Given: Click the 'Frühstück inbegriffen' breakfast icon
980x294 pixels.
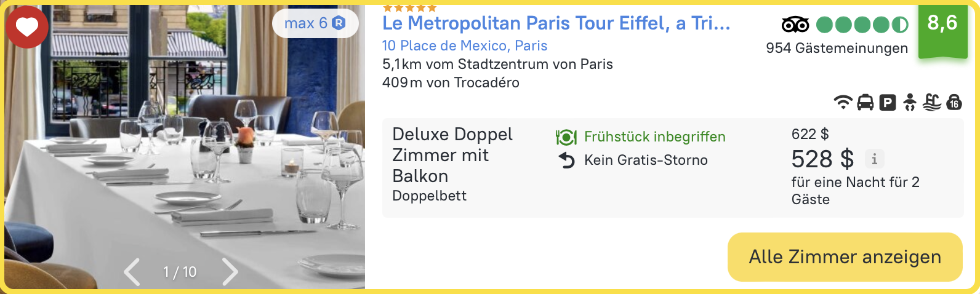Looking at the screenshot, I should (x=566, y=137).
